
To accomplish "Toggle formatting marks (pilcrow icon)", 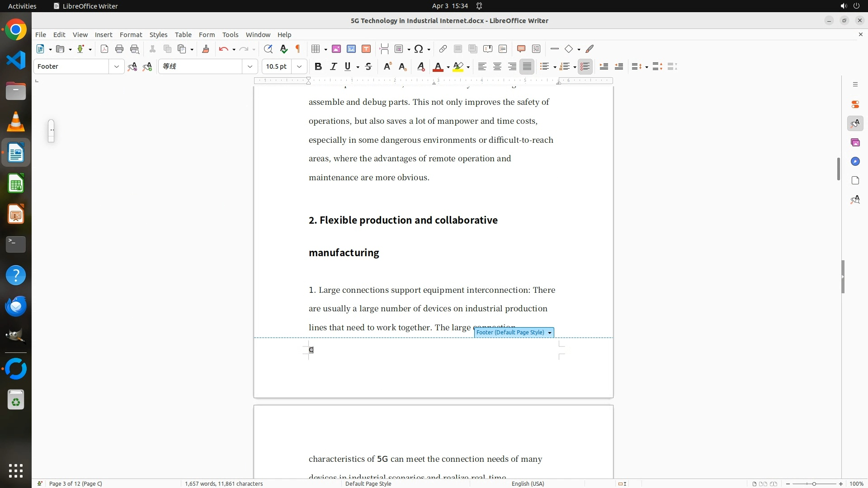I will point(298,49).
